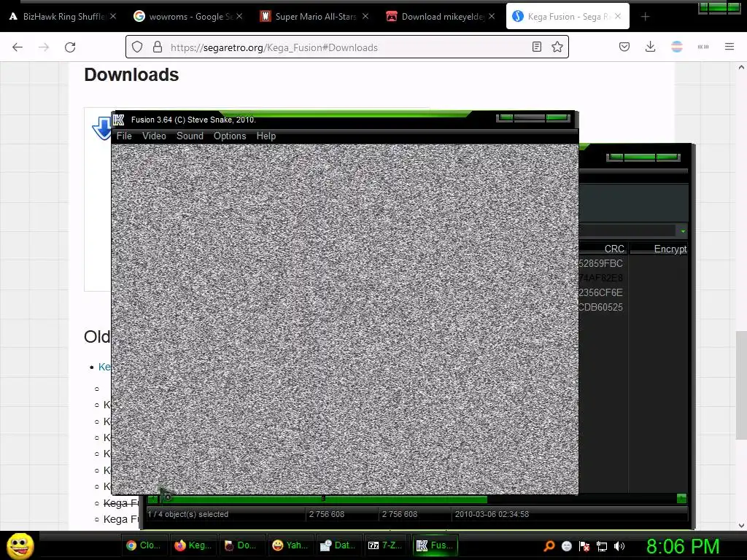The width and height of the screenshot is (747, 560).
Task: Click status bar date 2010-03-06 02:34:58
Action: (x=492, y=514)
